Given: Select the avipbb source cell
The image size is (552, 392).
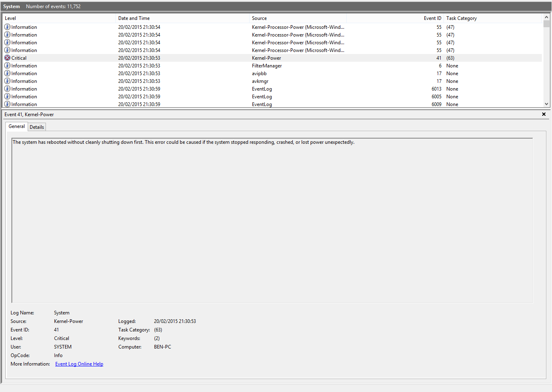Looking at the screenshot, I should click(259, 74).
